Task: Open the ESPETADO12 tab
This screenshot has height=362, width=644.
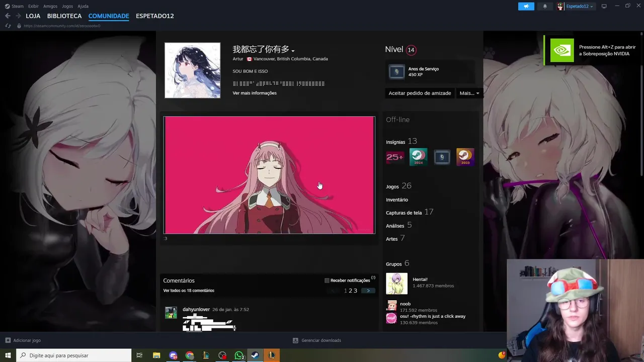Action: (155, 16)
